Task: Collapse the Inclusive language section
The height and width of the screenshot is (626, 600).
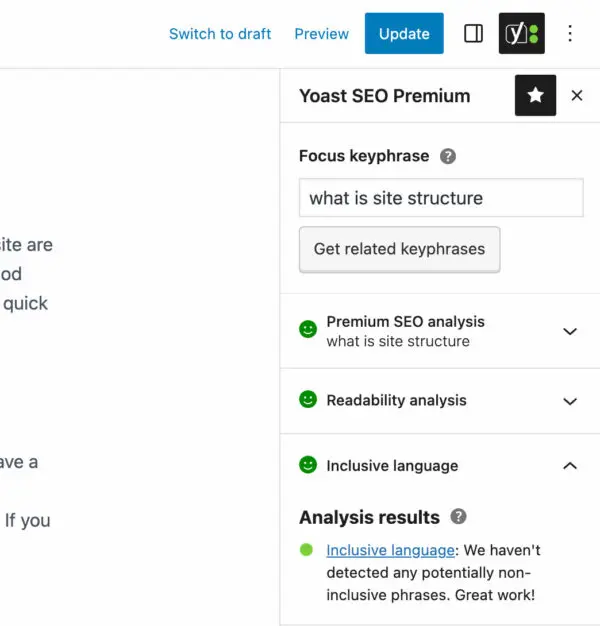Action: [x=570, y=466]
